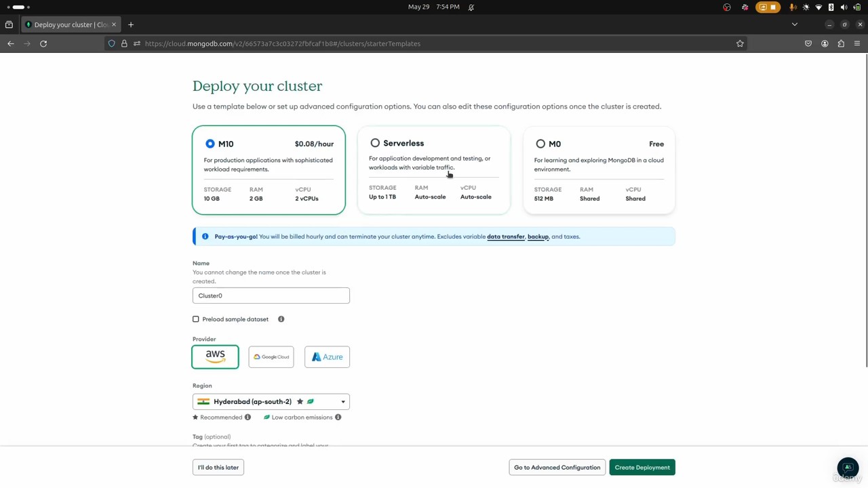Select the M0 free tier radio button

(540, 144)
